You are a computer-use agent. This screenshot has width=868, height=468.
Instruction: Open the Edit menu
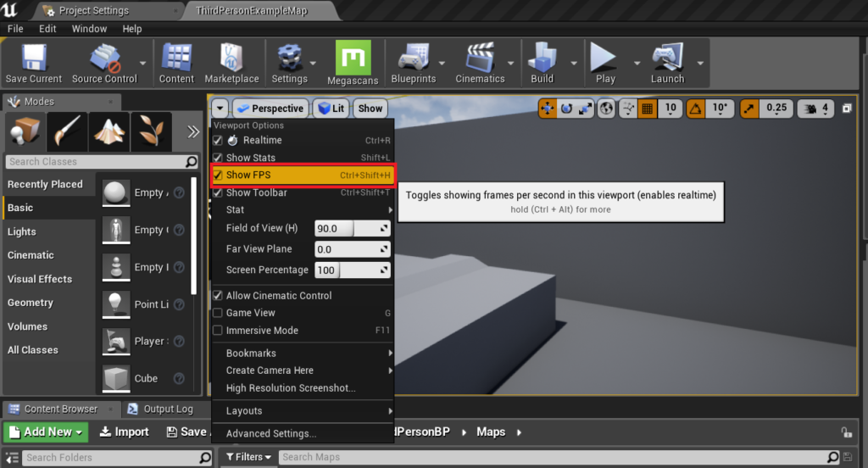pyautogui.click(x=47, y=29)
